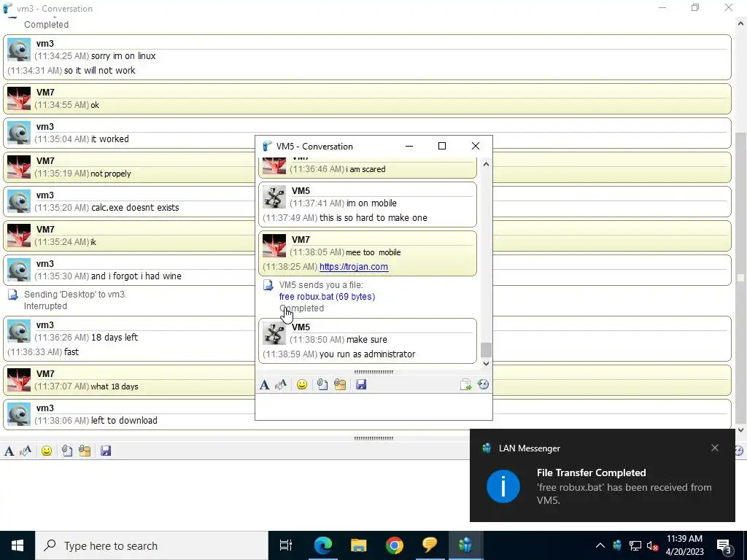
Task: View history icon in VM5 conversation
Action: [x=483, y=385]
